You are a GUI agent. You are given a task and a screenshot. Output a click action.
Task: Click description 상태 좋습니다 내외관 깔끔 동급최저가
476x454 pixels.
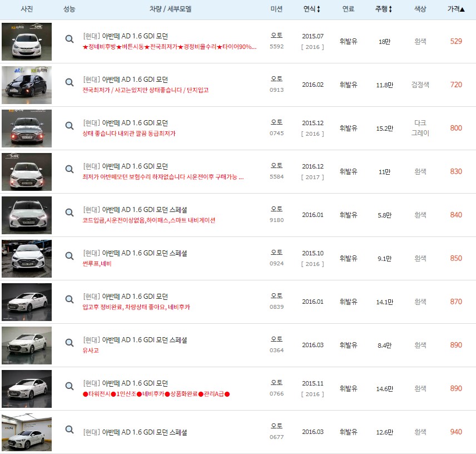pos(129,134)
